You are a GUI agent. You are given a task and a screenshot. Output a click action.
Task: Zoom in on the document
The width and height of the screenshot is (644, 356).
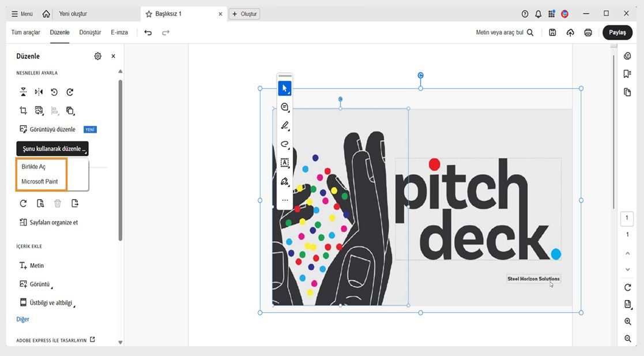[628, 322]
